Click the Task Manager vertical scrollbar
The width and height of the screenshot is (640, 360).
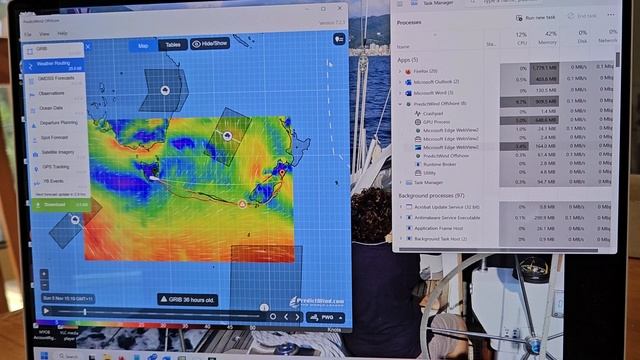(617, 59)
